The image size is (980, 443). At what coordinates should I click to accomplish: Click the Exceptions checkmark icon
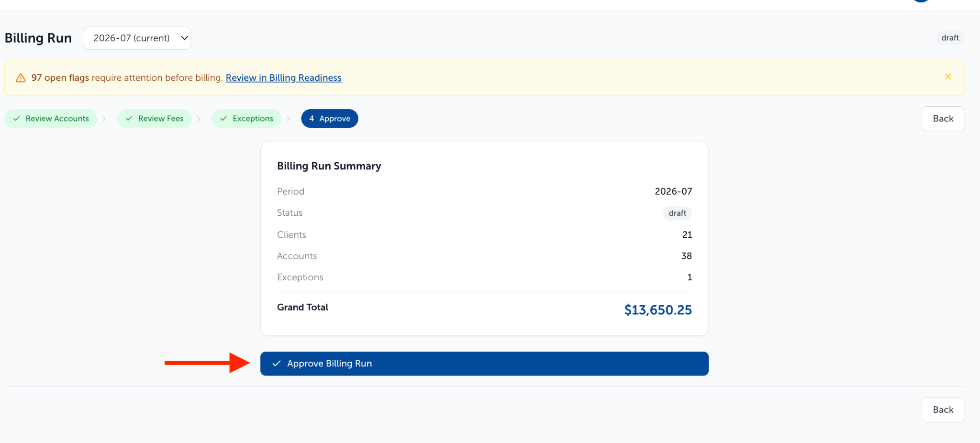[x=223, y=119]
